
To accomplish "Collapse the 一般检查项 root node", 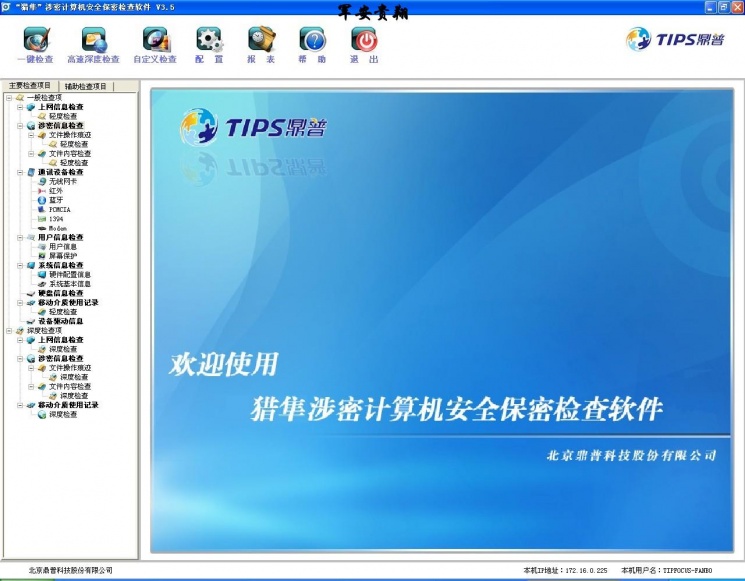I will (x=9, y=97).
